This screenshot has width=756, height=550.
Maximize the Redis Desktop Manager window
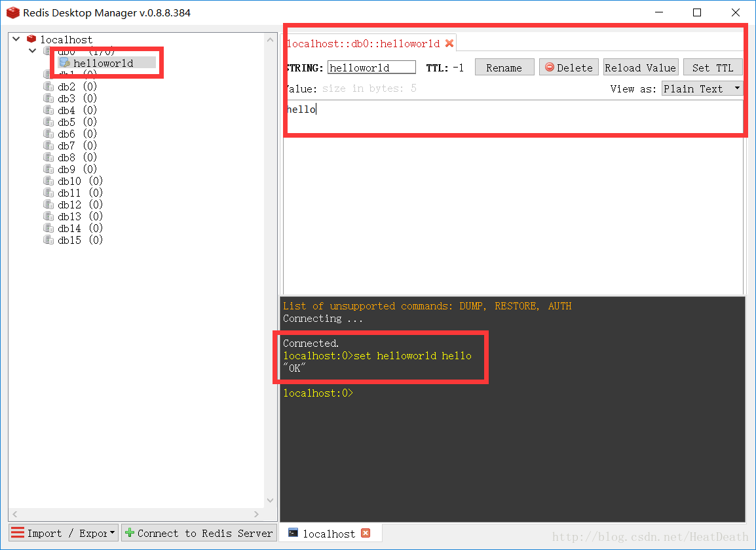[697, 12]
